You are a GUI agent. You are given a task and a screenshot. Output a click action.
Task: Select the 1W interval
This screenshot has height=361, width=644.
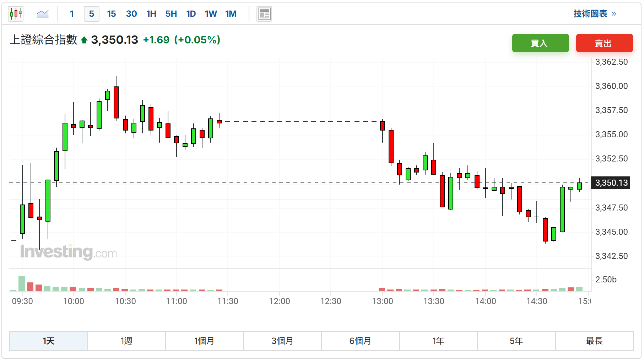(211, 14)
